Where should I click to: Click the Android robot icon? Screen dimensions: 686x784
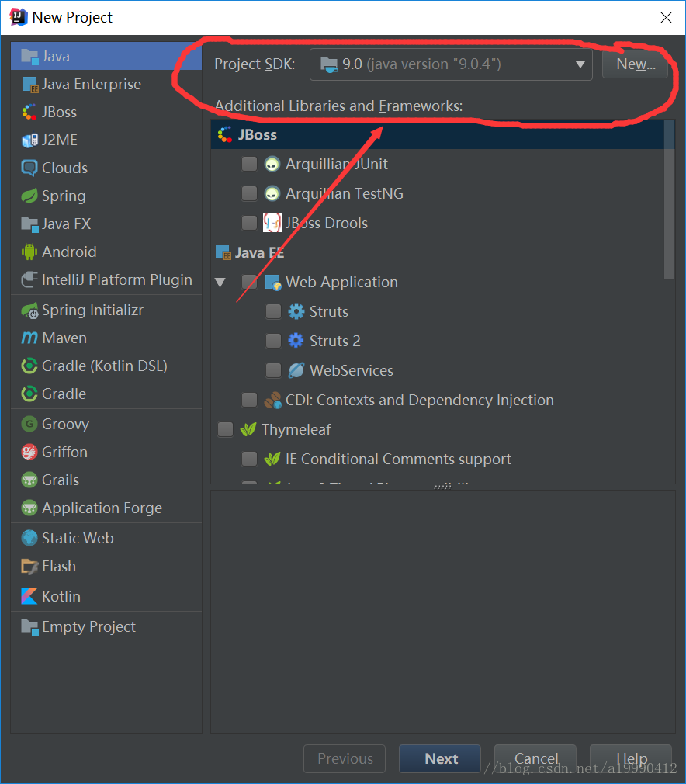pyautogui.click(x=29, y=252)
